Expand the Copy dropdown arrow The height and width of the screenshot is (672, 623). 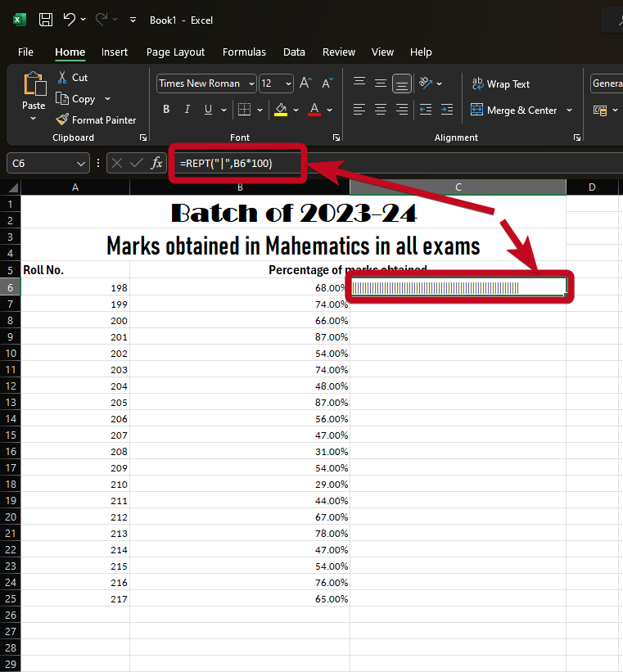point(107,99)
